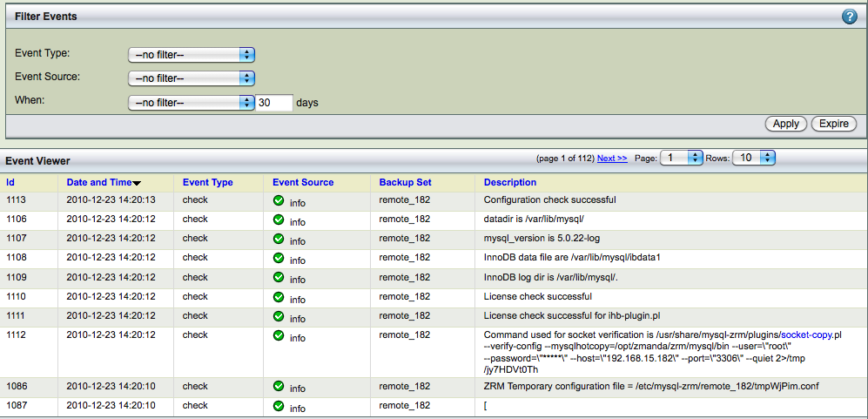
Task: Click sort arrow beside Date and Time
Action: coord(137,184)
